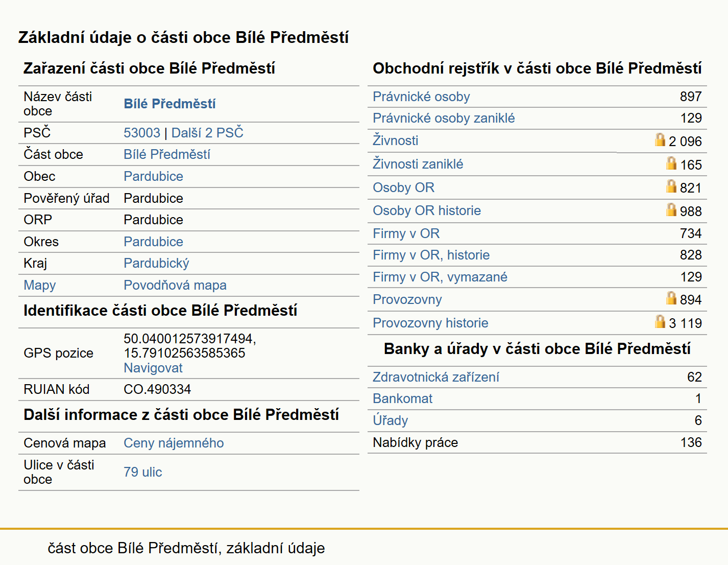
Task: View the 79 ulic street list
Action: coord(143,472)
